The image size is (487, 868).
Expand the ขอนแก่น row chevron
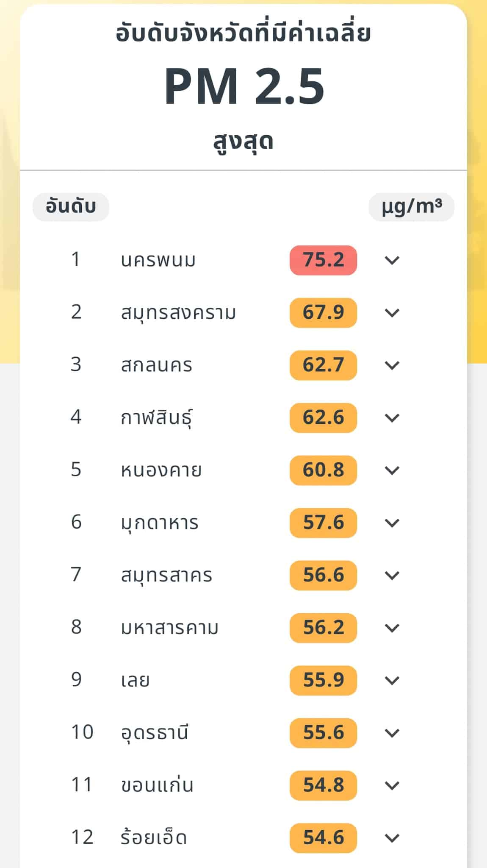[x=392, y=786]
